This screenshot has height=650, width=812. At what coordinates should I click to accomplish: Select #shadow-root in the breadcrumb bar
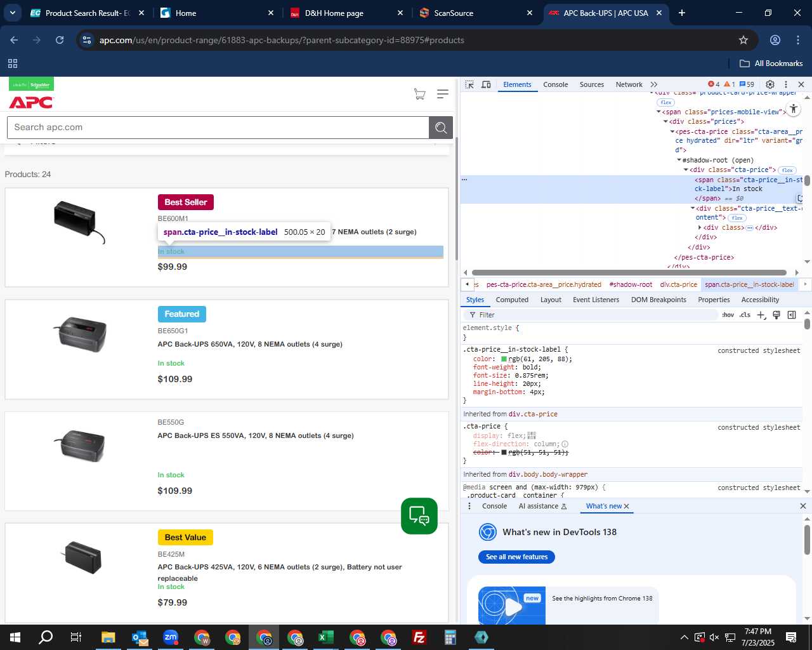coord(631,284)
